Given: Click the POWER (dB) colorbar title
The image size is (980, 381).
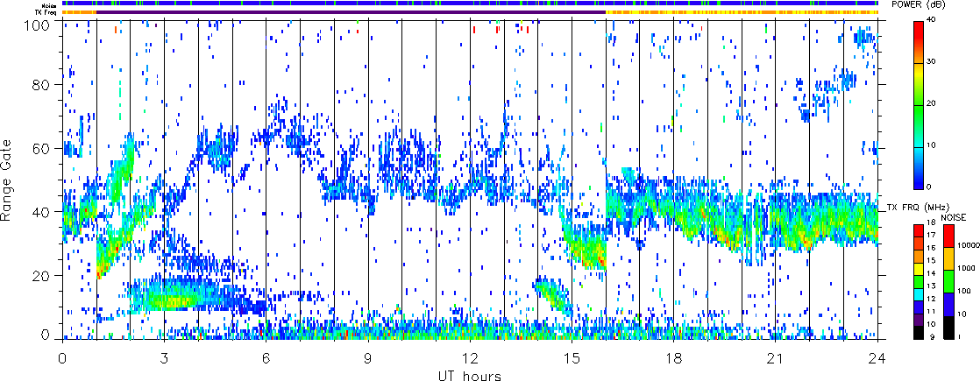Looking at the screenshot, I should [x=919, y=5].
